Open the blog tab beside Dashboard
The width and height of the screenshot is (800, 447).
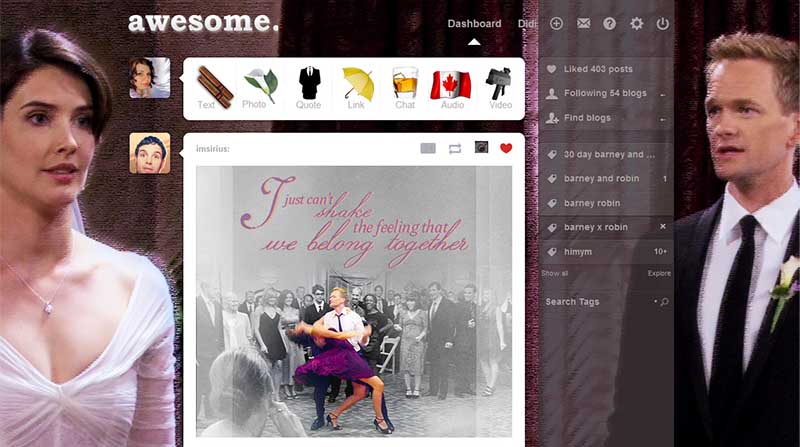point(528,23)
